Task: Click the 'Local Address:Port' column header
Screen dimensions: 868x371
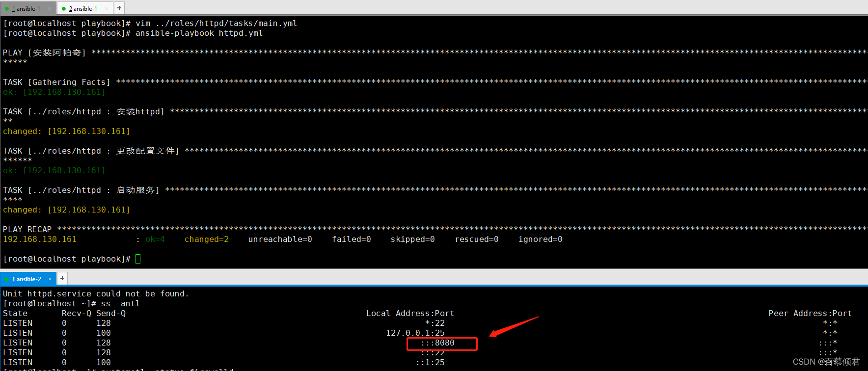Action: click(x=410, y=313)
